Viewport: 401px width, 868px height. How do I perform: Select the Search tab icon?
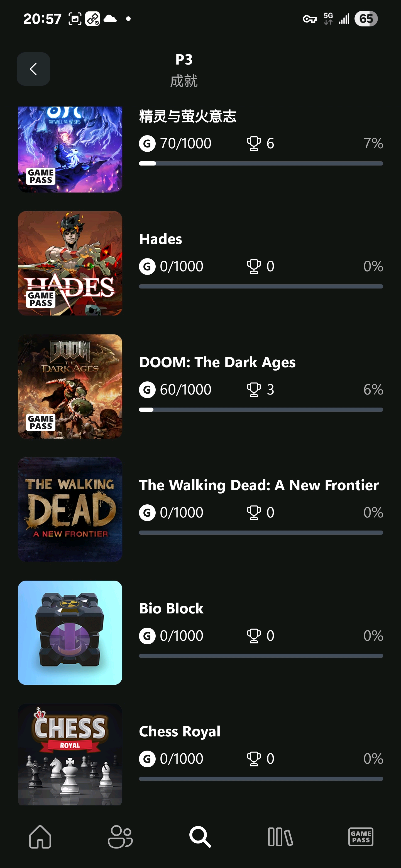click(x=200, y=836)
